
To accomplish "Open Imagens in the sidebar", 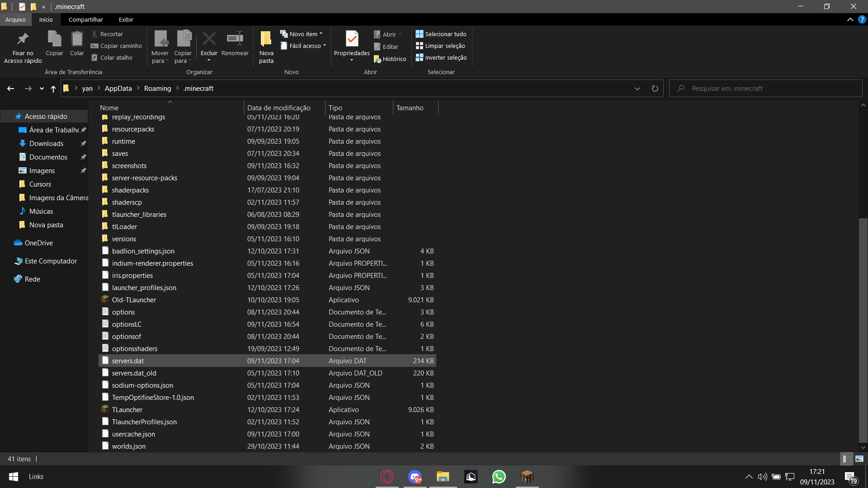I will [x=42, y=170].
